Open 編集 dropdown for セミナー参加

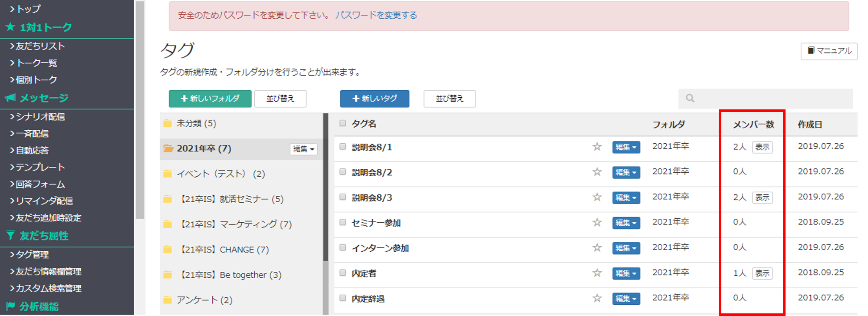point(626,223)
